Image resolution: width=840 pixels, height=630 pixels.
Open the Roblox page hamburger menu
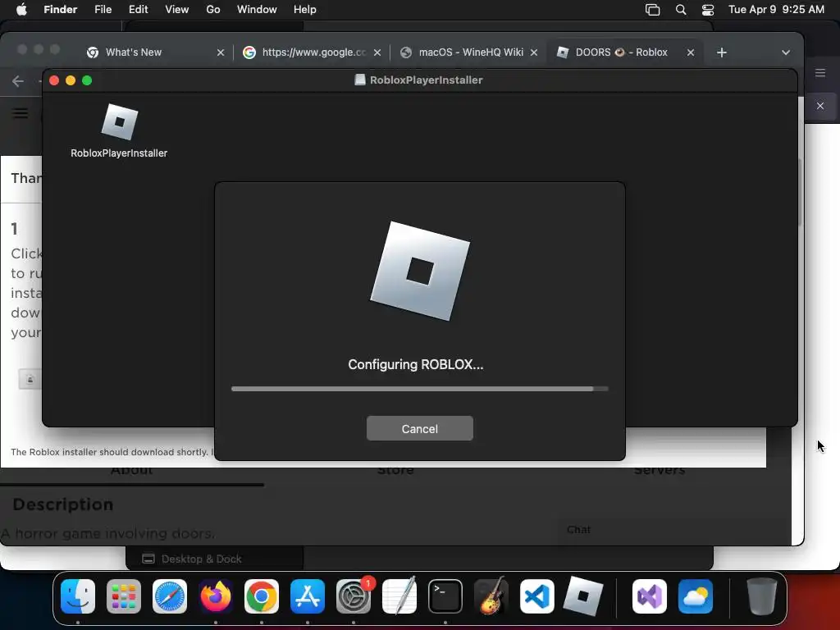coord(21,113)
